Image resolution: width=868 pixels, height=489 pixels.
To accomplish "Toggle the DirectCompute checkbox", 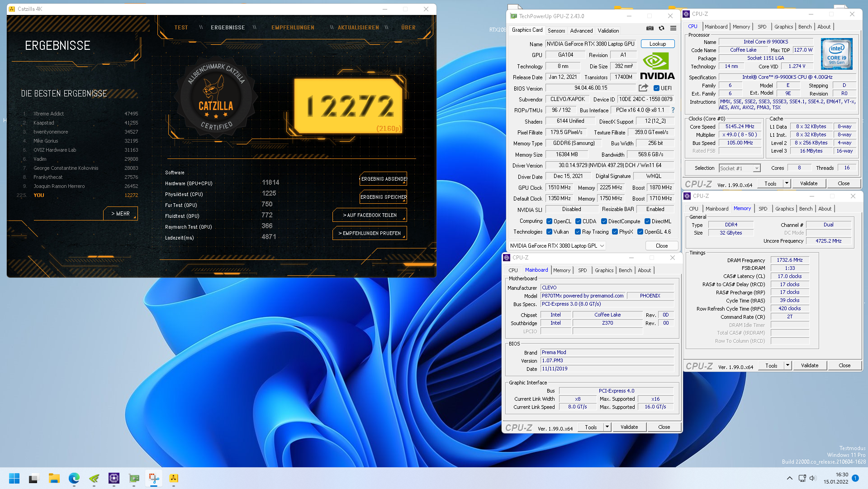I will pyautogui.click(x=604, y=221).
